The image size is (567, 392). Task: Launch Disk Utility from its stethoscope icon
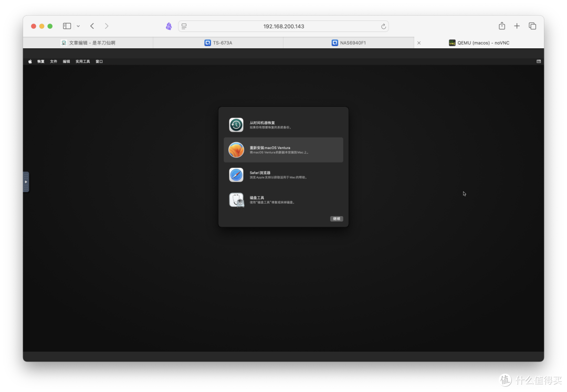click(236, 200)
